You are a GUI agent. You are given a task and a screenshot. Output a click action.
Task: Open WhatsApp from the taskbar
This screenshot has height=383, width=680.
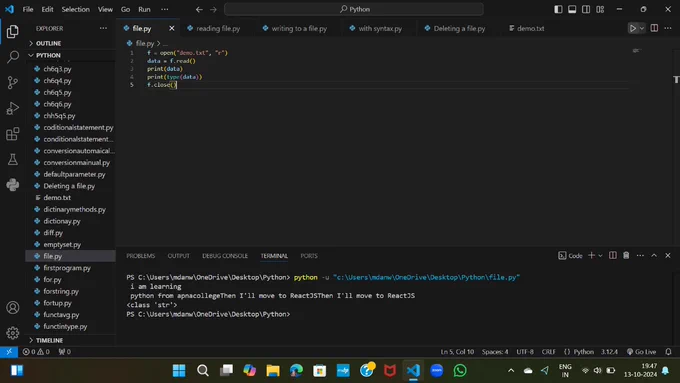460,370
